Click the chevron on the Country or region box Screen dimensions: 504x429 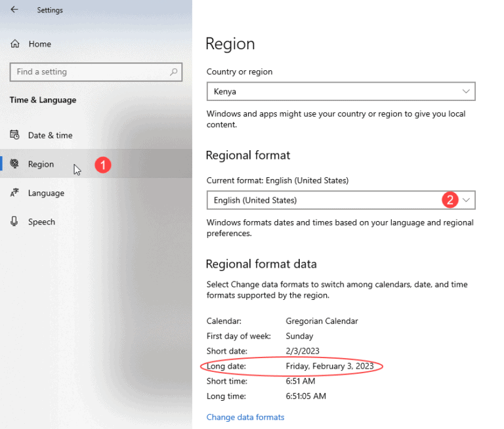tap(466, 92)
